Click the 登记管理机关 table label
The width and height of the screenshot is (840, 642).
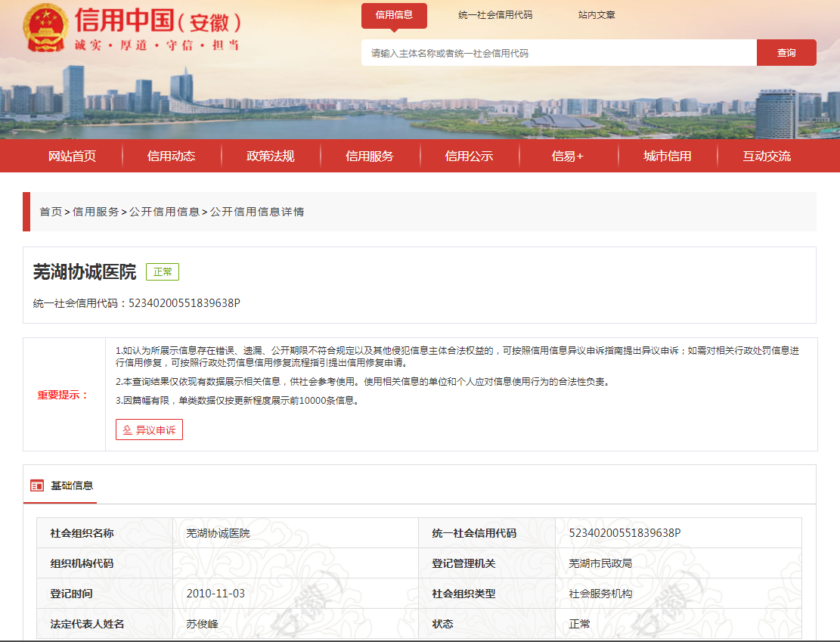pyautogui.click(x=464, y=563)
